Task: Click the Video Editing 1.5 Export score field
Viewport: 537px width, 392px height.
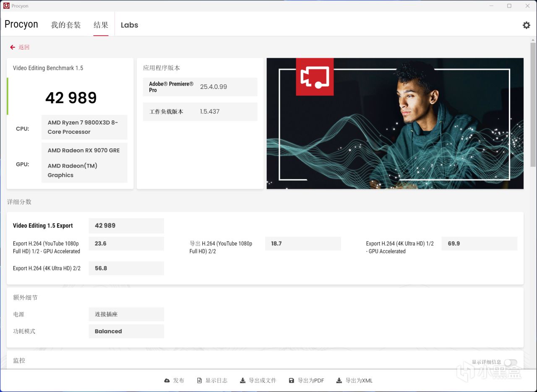Action: (x=126, y=226)
